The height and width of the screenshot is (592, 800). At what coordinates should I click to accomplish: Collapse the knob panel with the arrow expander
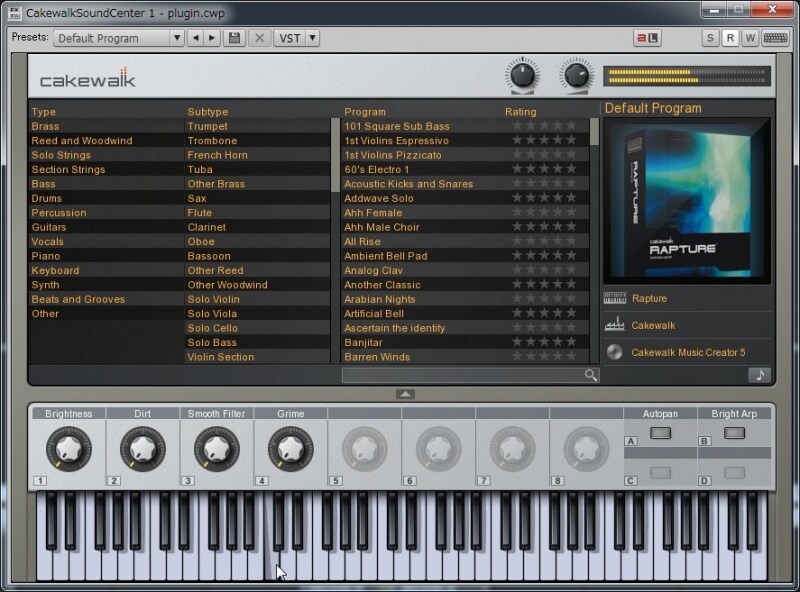[x=404, y=394]
